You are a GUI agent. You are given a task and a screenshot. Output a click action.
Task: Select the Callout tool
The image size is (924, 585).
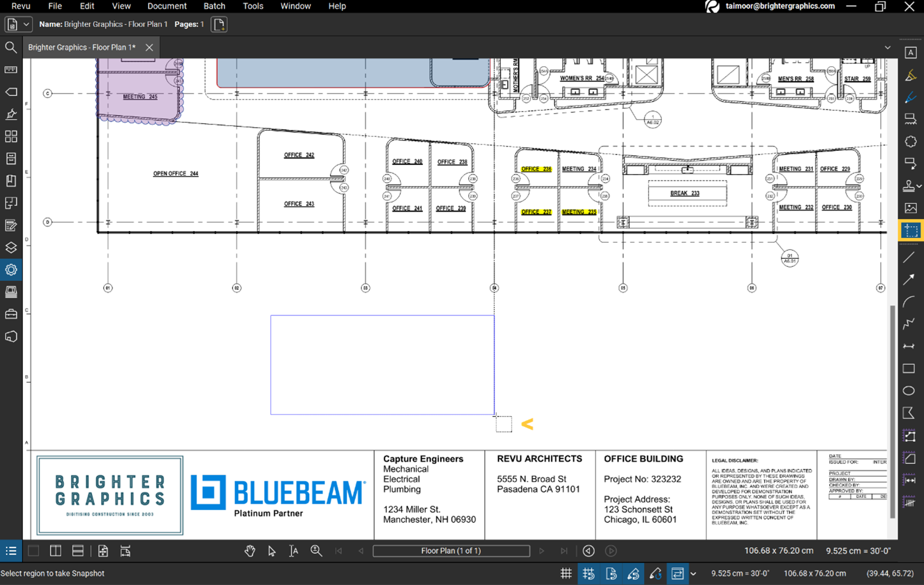tap(910, 163)
